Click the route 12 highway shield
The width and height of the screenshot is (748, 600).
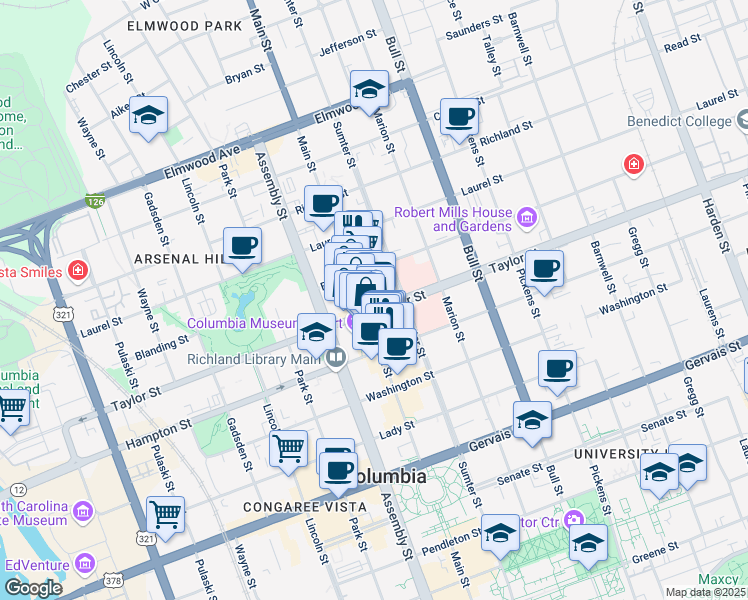pos(18,490)
